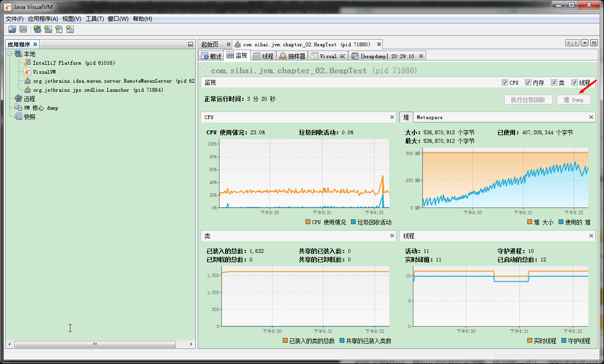The width and height of the screenshot is (604, 364).
Task: Click the RemoteMavenServer Java cup icon
Action: point(27,81)
